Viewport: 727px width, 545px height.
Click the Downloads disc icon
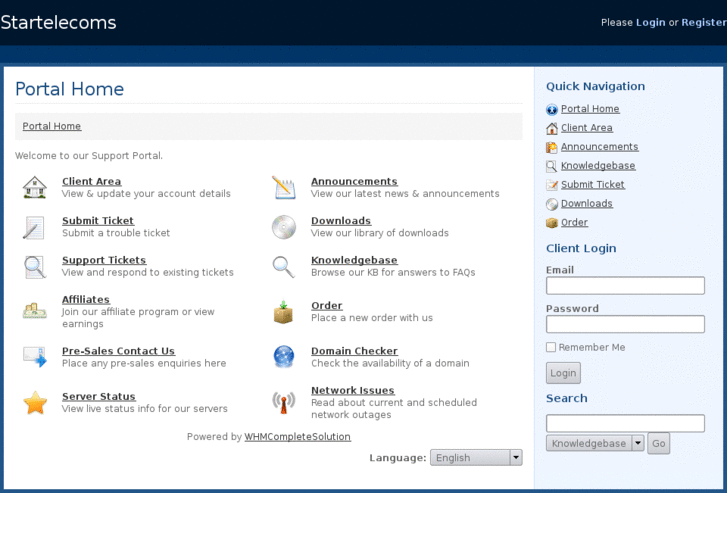tap(284, 227)
